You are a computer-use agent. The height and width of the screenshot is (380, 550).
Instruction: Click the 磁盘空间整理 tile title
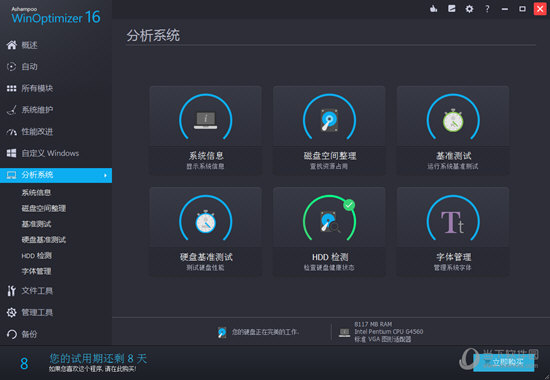pos(330,156)
